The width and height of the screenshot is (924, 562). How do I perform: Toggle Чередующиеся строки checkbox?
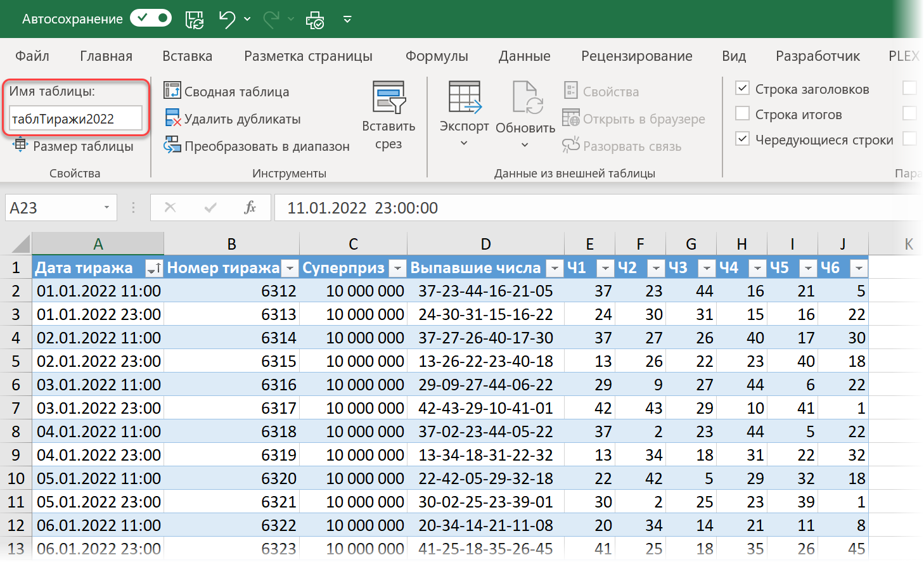click(x=742, y=139)
